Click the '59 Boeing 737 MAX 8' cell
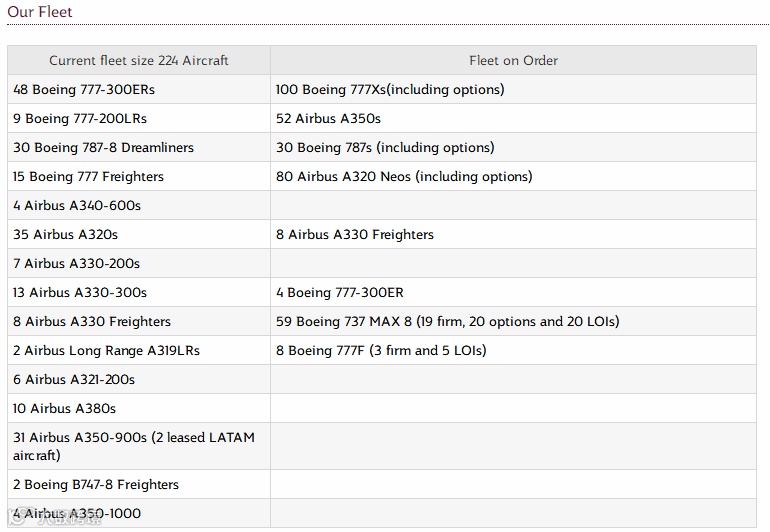This screenshot has height=532, width=770. [x=447, y=321]
